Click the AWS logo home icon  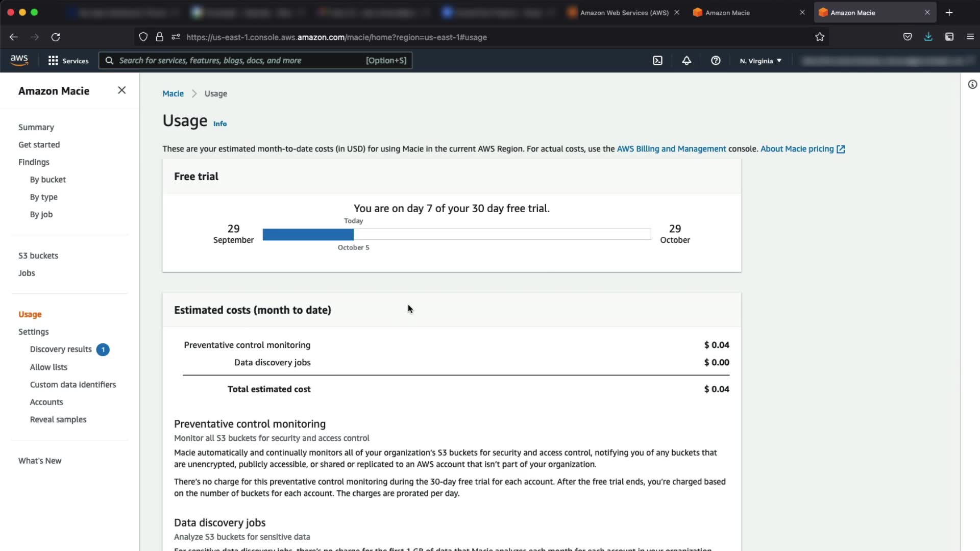(x=19, y=60)
